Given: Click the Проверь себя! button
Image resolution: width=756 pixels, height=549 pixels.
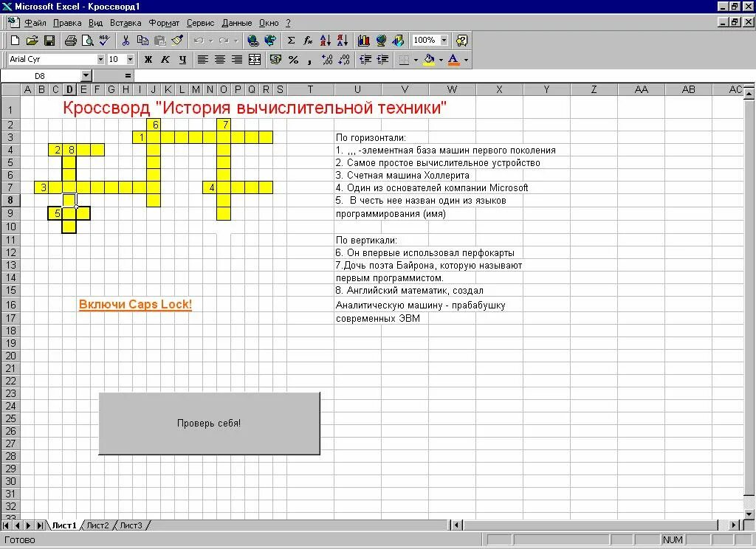Looking at the screenshot, I should [209, 424].
